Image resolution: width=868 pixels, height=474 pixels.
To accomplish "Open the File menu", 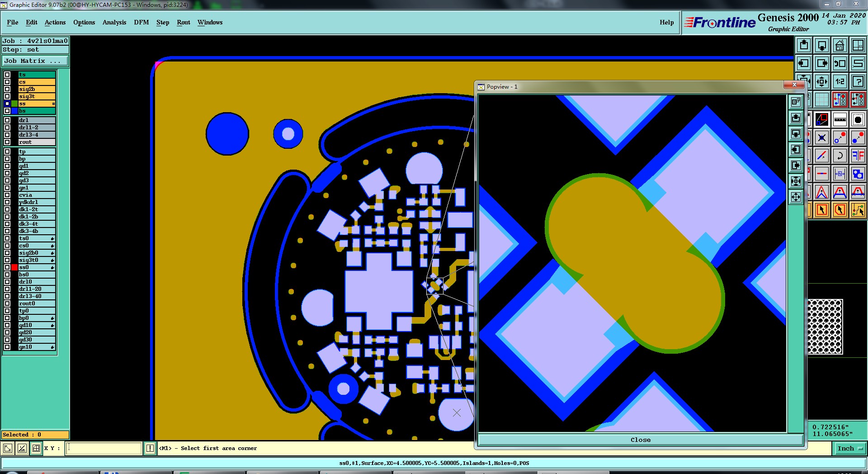I will 13,22.
